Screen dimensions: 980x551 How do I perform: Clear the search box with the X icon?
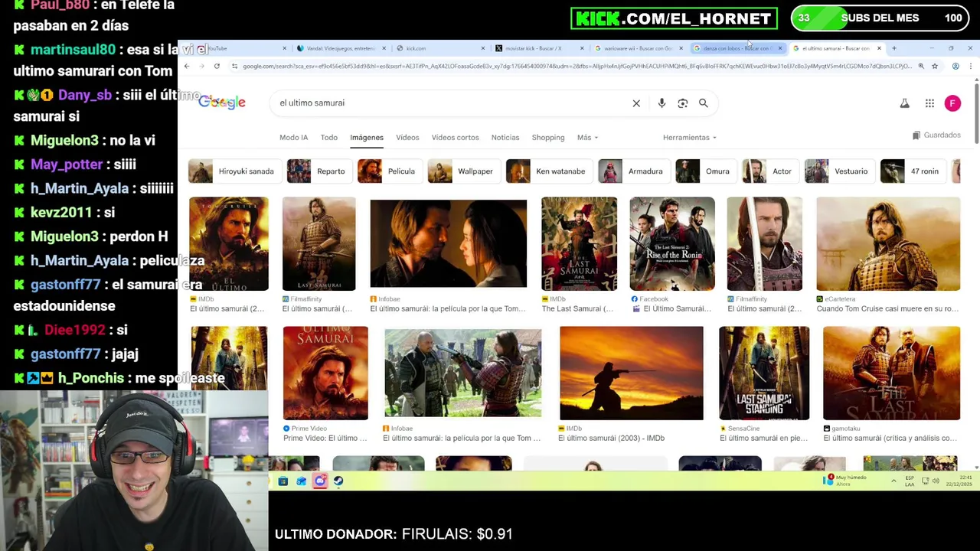636,103
